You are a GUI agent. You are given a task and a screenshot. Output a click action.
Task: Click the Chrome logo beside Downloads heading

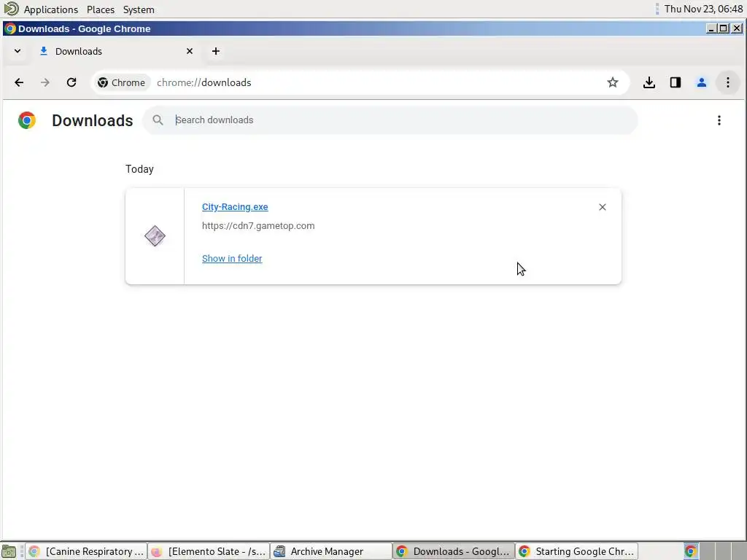27,120
